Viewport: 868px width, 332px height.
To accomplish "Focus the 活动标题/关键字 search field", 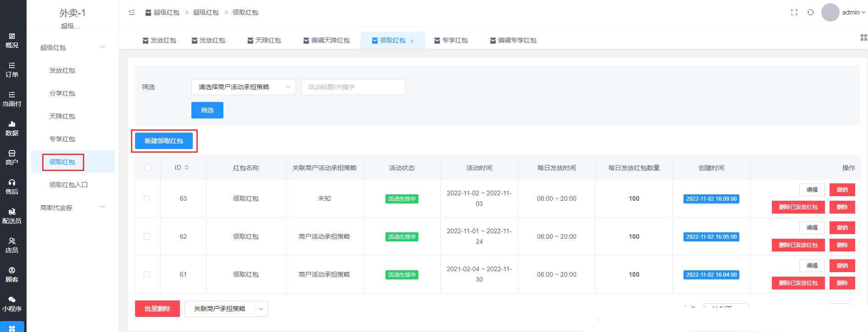I will click(x=353, y=87).
